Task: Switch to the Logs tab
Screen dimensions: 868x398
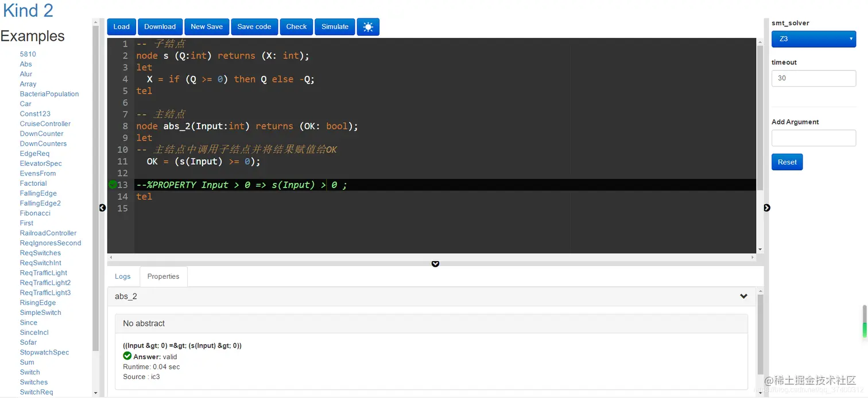Action: [x=123, y=276]
